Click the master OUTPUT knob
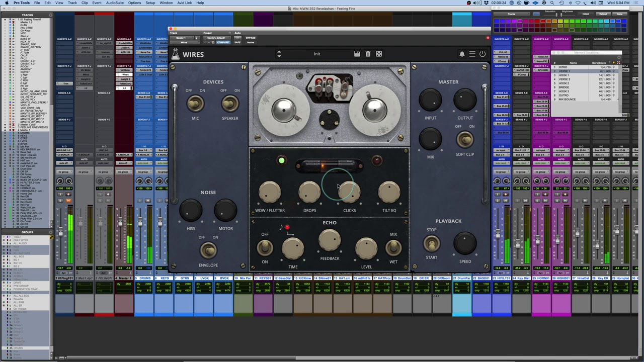Image resolution: width=644 pixels, height=362 pixels. click(x=465, y=100)
